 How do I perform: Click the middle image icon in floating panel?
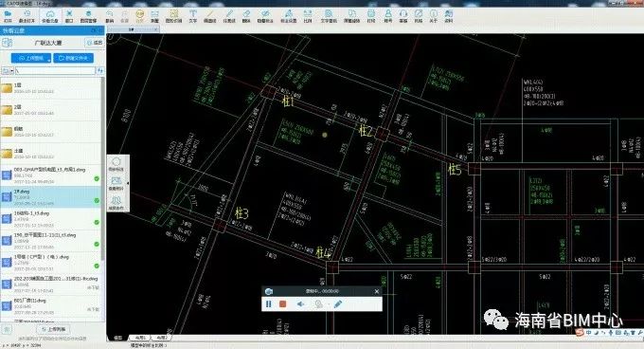(116, 183)
